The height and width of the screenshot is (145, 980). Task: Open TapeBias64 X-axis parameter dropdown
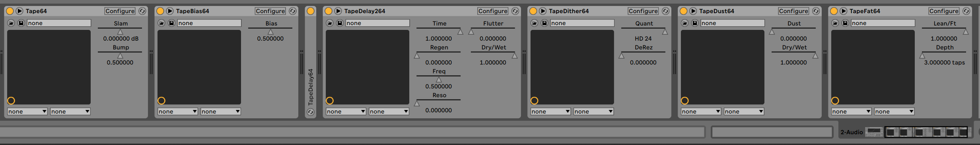tap(178, 112)
